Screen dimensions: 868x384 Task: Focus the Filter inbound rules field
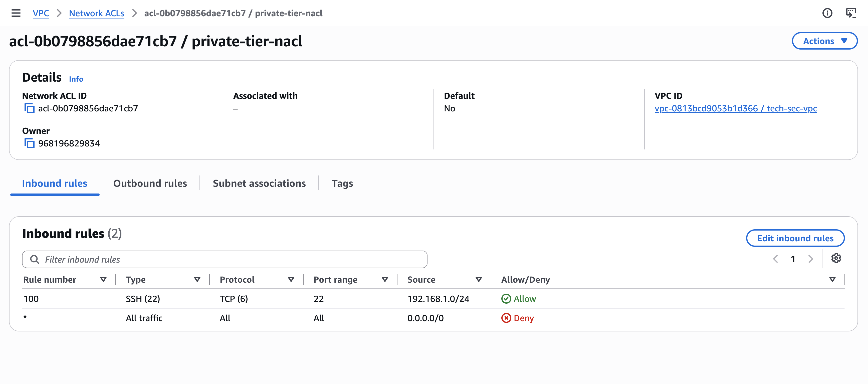point(225,259)
